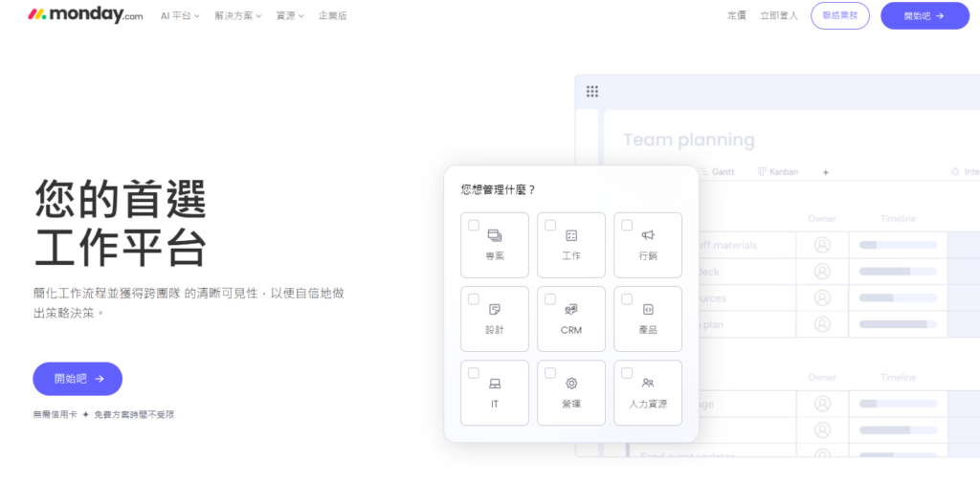Screen dimensions: 980x484
Task: Click the Team planning board title
Action: 689,140
